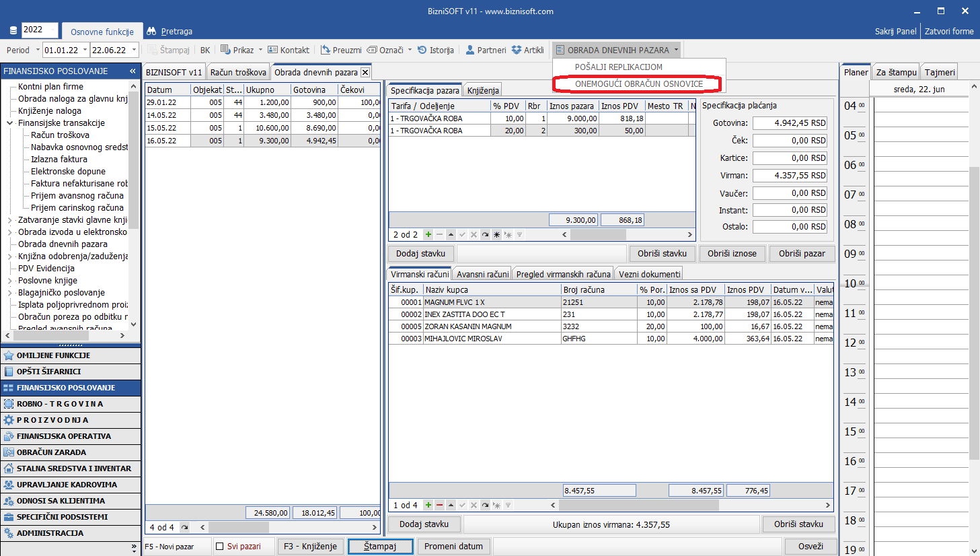Click the Preuzmi download icon
The height and width of the screenshot is (556, 980).
coord(326,50)
